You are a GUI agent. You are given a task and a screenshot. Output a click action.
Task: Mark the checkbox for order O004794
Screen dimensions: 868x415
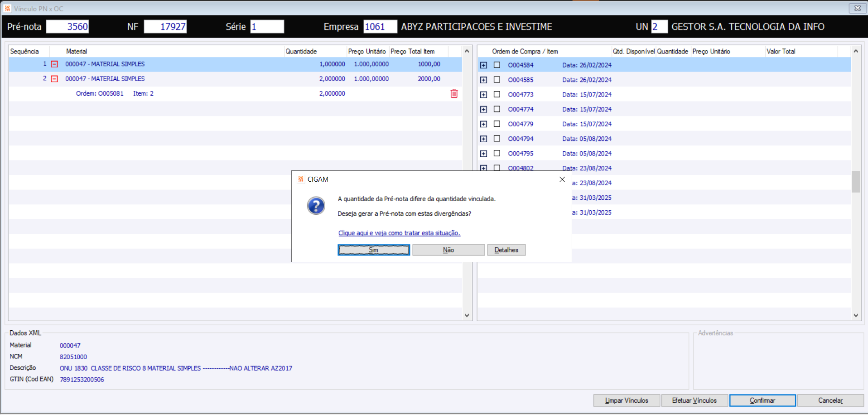click(x=497, y=139)
